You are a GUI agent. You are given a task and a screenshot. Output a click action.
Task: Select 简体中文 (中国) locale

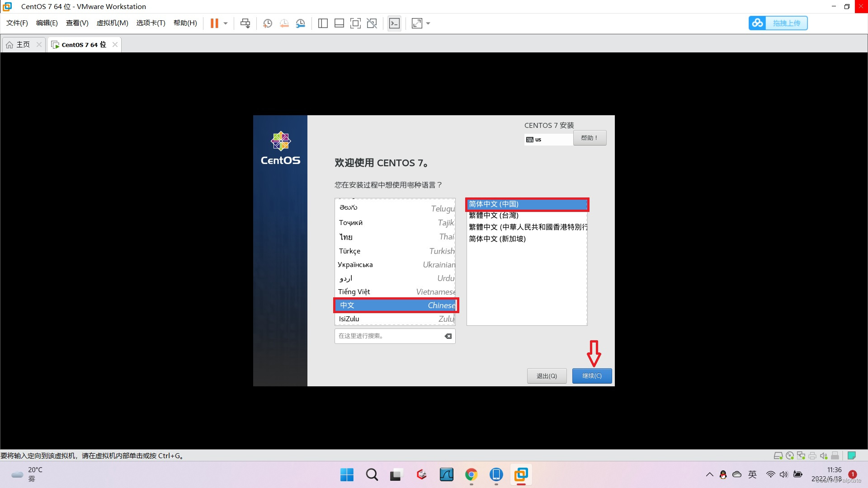[x=527, y=204]
